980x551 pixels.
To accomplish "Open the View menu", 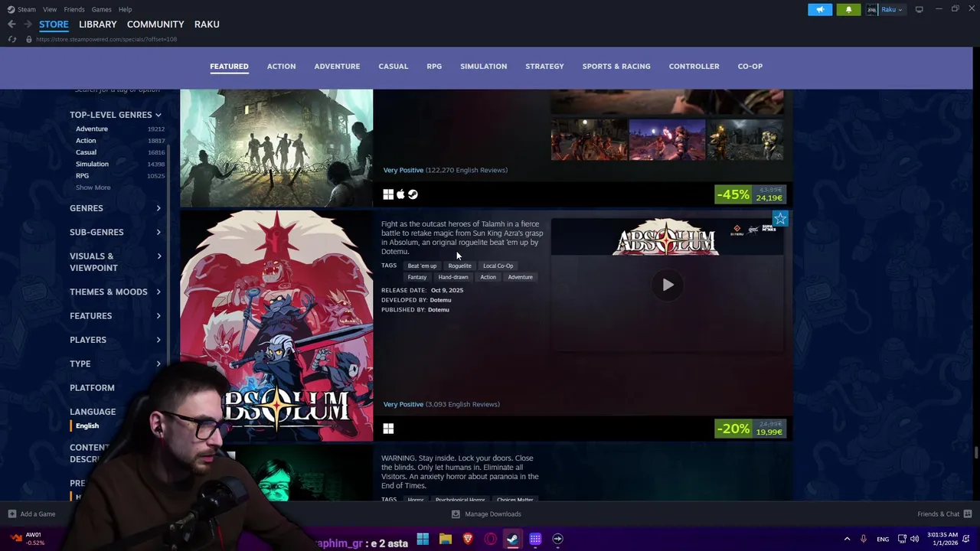I will coord(50,9).
